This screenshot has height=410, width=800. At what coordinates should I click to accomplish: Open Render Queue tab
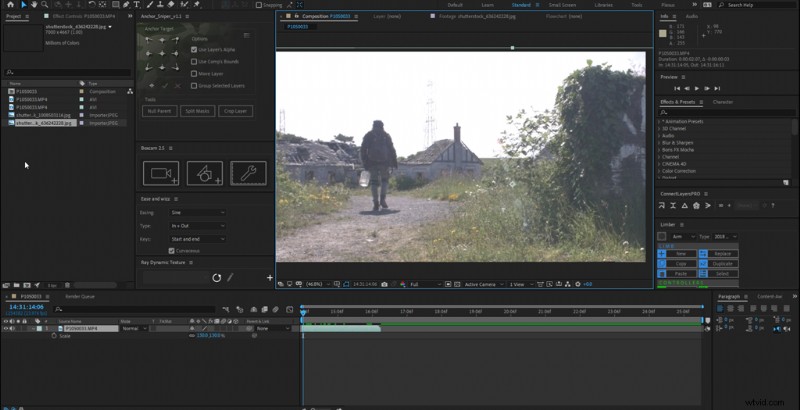point(80,296)
